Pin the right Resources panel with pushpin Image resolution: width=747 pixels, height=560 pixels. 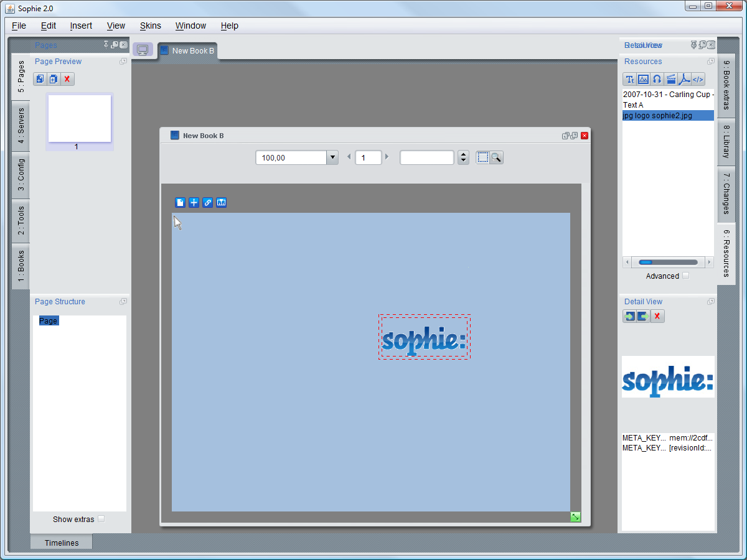[694, 45]
